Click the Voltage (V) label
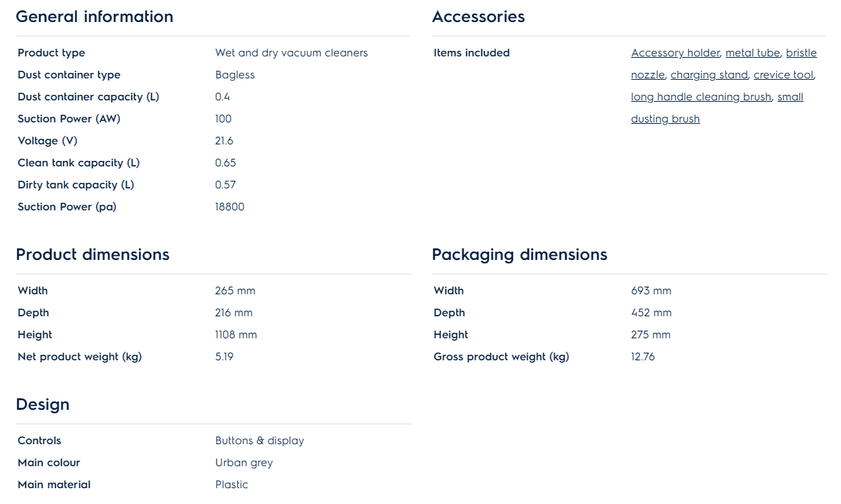The height and width of the screenshot is (504, 841). [47, 141]
